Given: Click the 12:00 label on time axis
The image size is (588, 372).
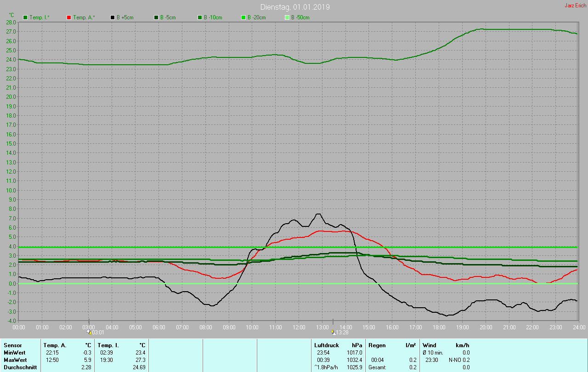Looking at the screenshot, I should 299,327.
